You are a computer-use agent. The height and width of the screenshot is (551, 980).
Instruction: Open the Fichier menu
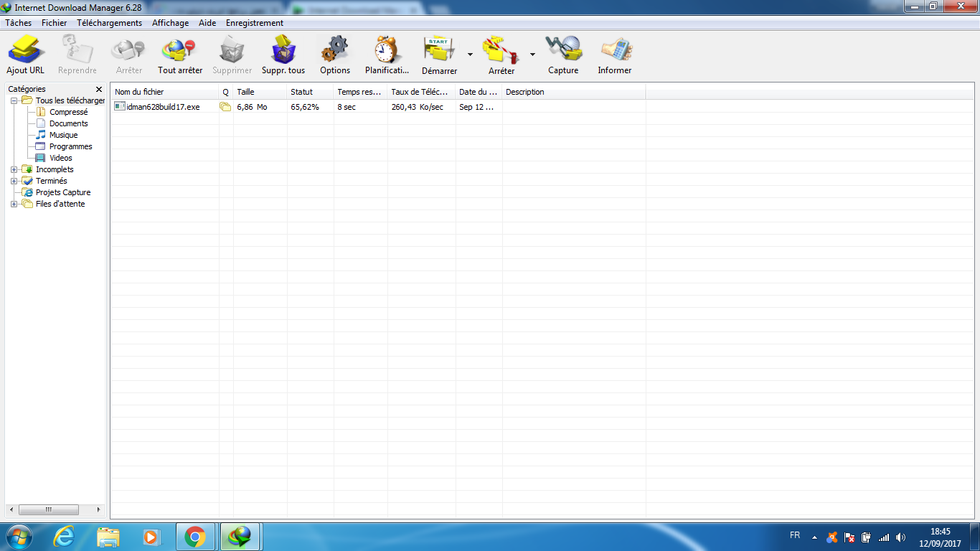tap(55, 23)
